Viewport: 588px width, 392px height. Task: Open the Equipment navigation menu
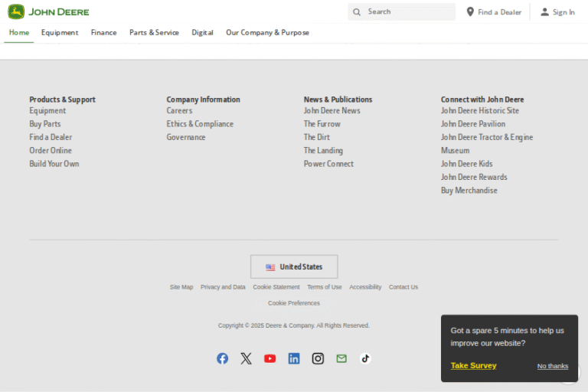tap(60, 33)
